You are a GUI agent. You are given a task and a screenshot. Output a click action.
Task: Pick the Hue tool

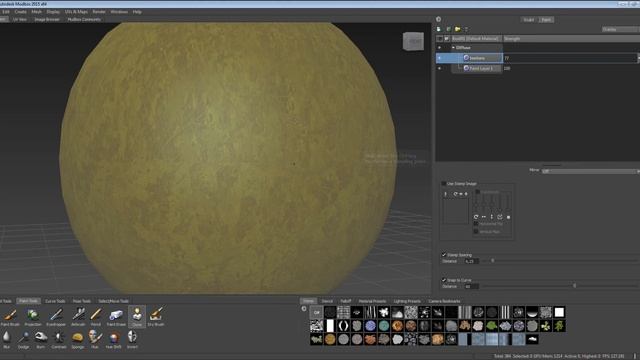95,340
